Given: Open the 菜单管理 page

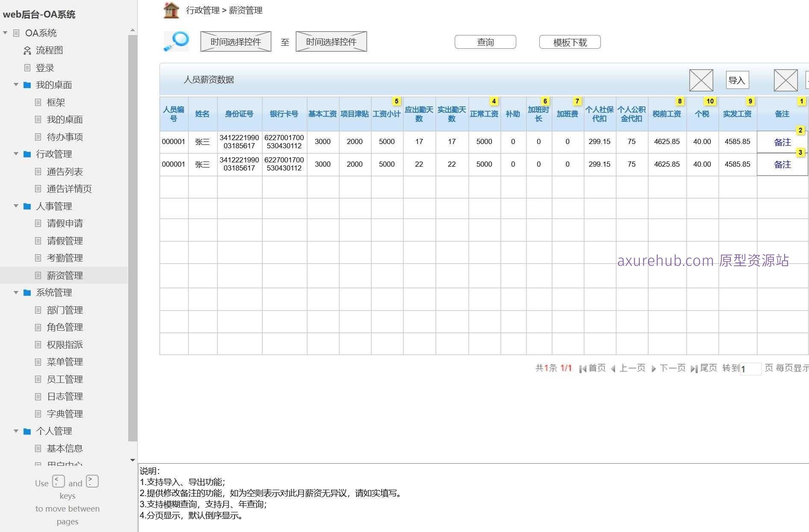Looking at the screenshot, I should pyautogui.click(x=65, y=362).
